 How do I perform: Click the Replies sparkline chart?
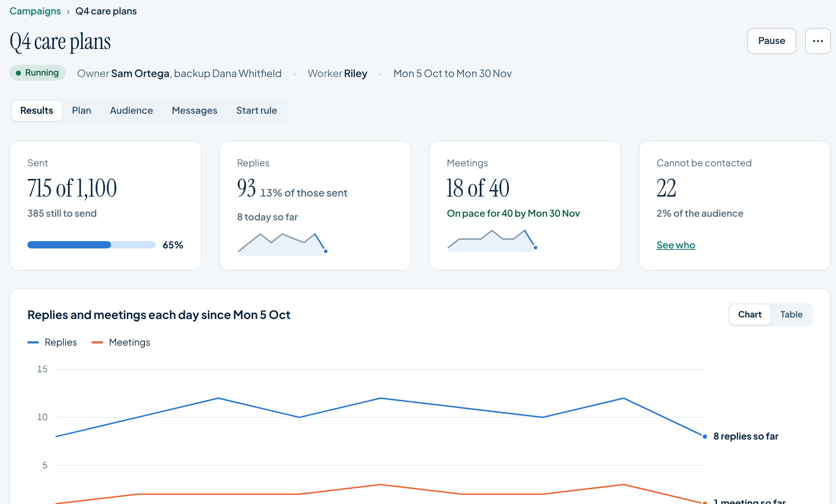click(283, 244)
